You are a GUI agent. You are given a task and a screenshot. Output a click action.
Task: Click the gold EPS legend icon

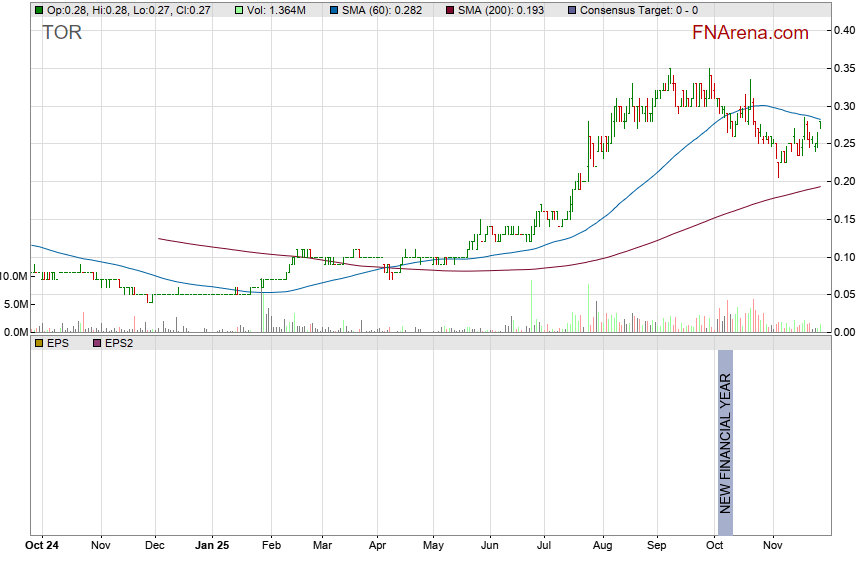[x=38, y=343]
